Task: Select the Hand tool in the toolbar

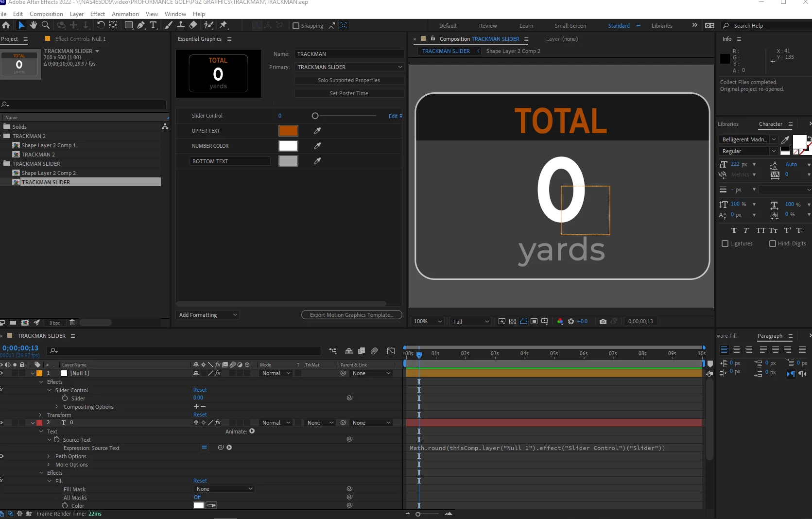Action: click(33, 25)
